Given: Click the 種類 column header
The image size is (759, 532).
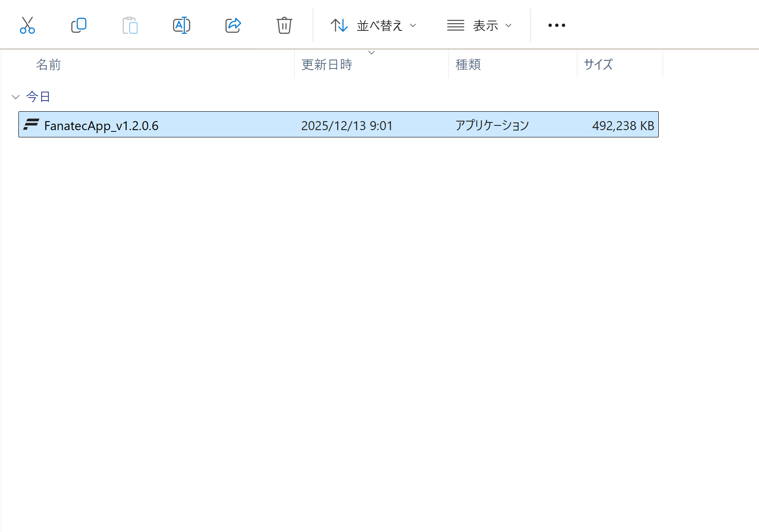Looking at the screenshot, I should coord(468,65).
